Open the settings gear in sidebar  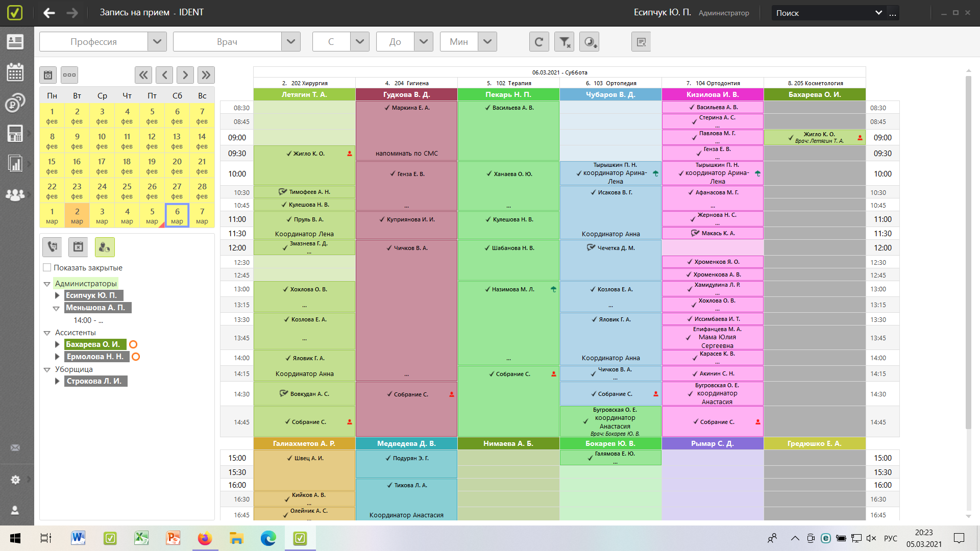tap(15, 480)
